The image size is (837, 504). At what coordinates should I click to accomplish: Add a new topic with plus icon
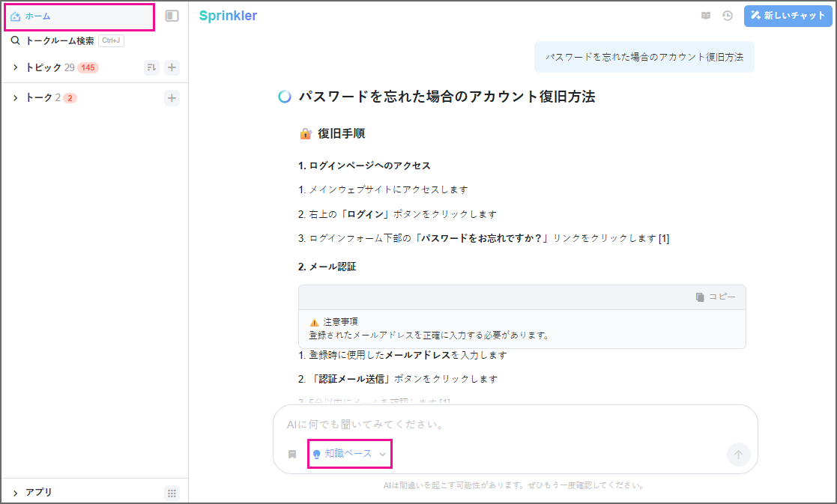(x=172, y=67)
